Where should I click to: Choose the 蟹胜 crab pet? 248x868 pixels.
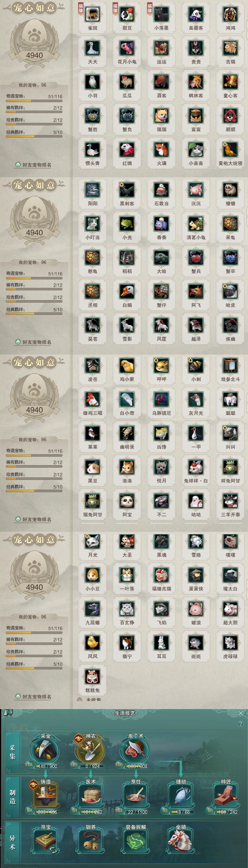(x=92, y=116)
